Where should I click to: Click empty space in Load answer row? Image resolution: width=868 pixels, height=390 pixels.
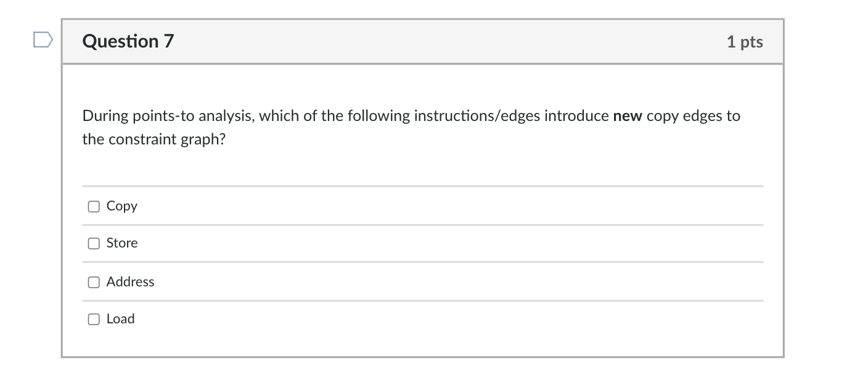(x=450, y=319)
